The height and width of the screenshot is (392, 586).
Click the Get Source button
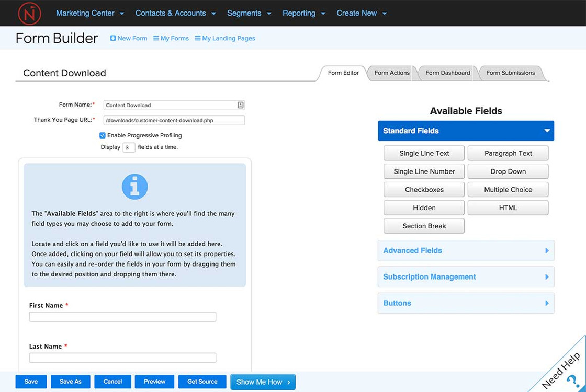202,382
